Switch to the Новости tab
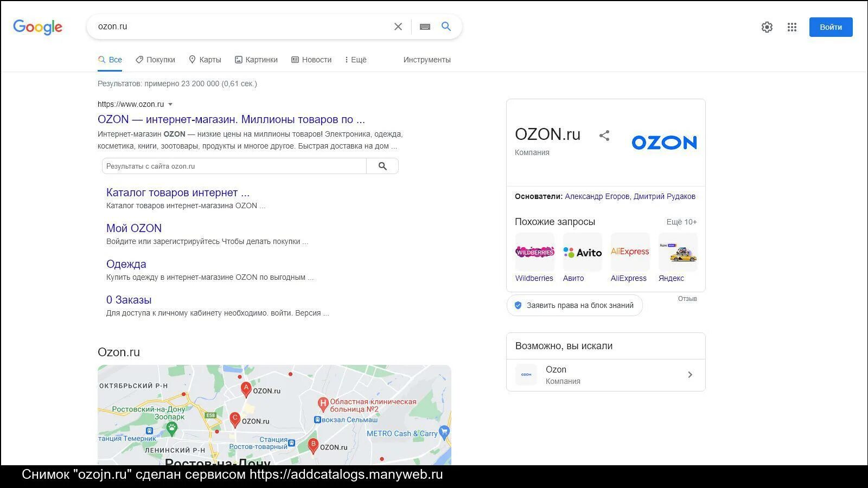 [x=311, y=60]
